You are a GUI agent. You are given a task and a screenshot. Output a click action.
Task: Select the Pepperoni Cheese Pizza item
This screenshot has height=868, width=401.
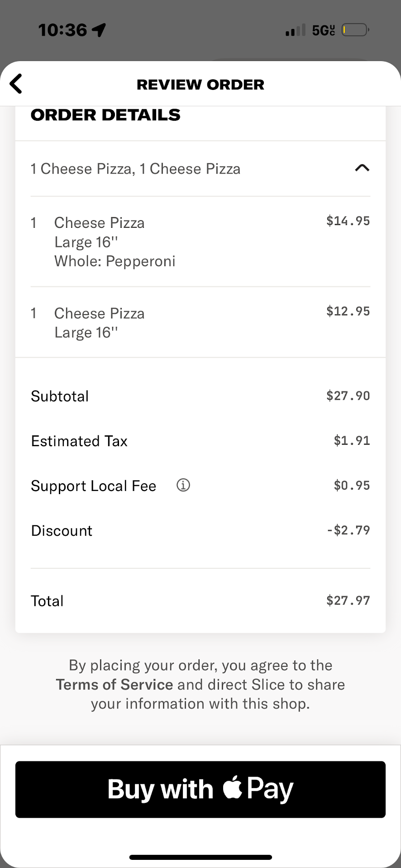115,242
